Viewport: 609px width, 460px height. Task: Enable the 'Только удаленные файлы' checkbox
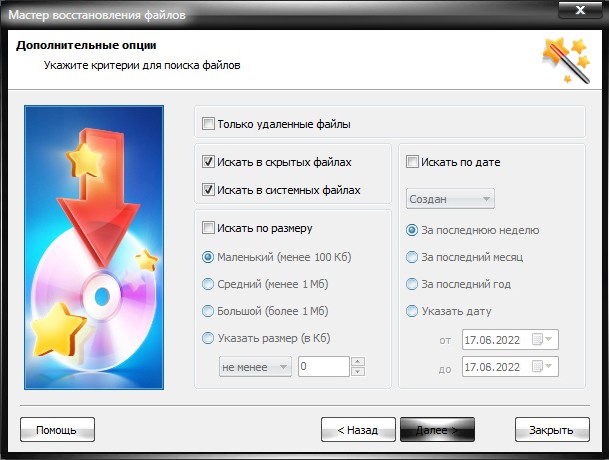click(208, 124)
